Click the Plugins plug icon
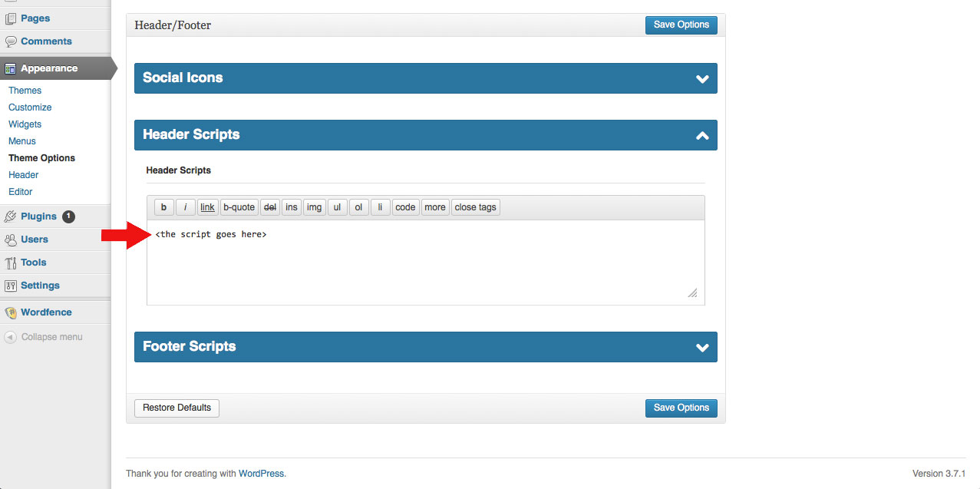The height and width of the screenshot is (489, 980). (x=11, y=216)
